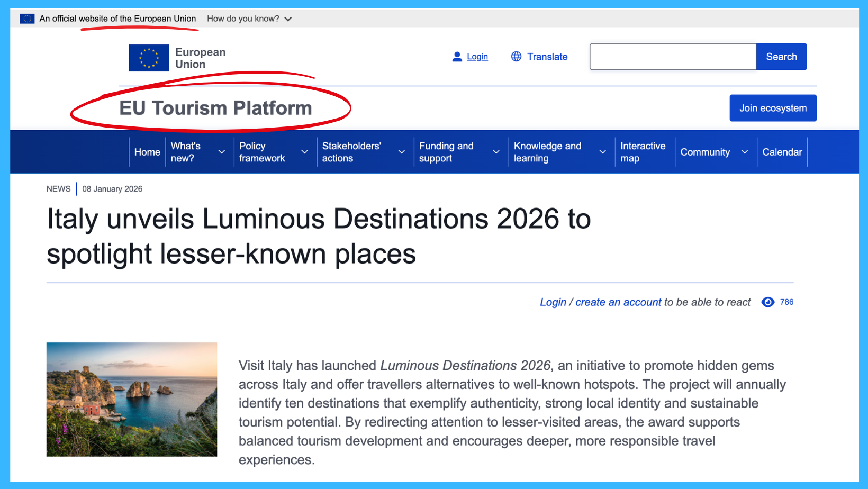Expand the Stakeholders' actions submenu chevron
The width and height of the screenshot is (868, 489).
(402, 152)
